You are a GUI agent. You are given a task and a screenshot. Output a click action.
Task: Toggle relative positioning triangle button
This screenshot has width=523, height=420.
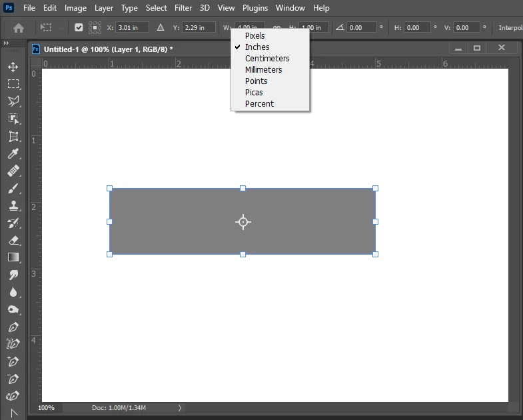tap(161, 27)
